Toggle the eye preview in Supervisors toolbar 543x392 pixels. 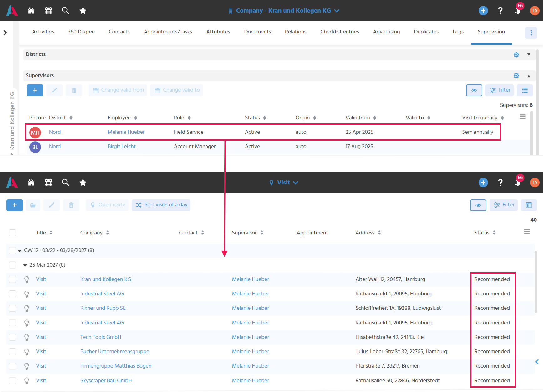(474, 90)
